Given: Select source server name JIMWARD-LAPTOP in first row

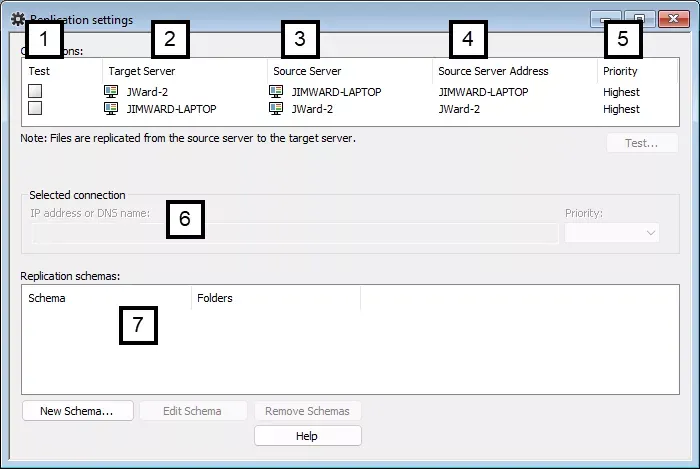Looking at the screenshot, I should (337, 92).
